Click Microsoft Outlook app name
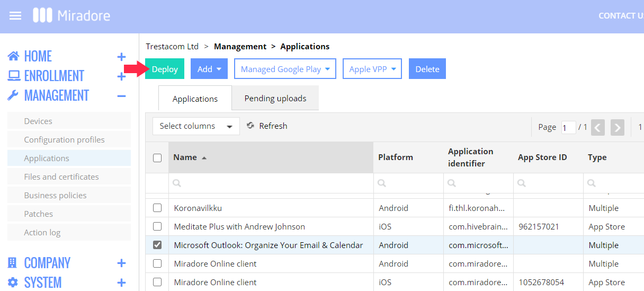Screen dimensions: 644x291 [269, 245]
